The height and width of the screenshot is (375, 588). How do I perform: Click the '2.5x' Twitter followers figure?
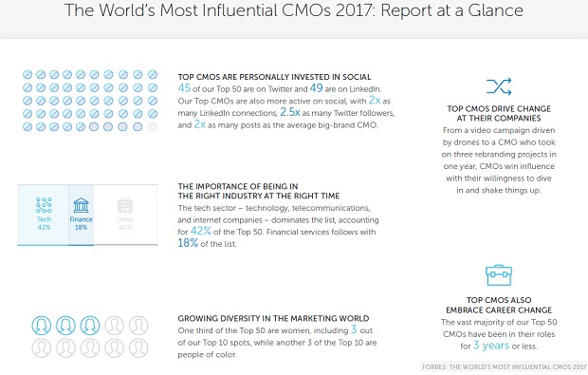pos(290,112)
